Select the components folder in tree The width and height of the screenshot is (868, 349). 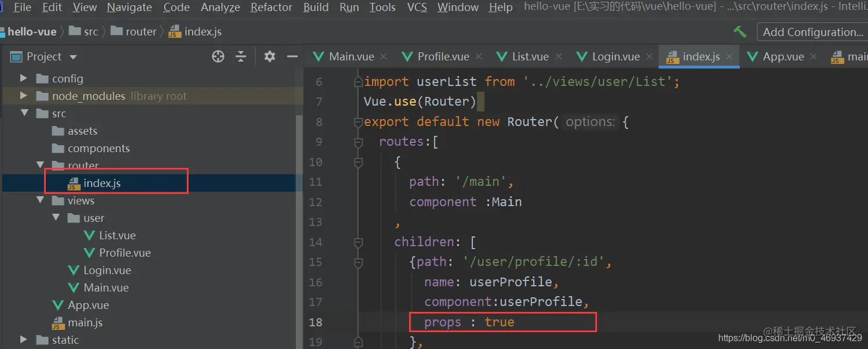pyautogui.click(x=91, y=148)
